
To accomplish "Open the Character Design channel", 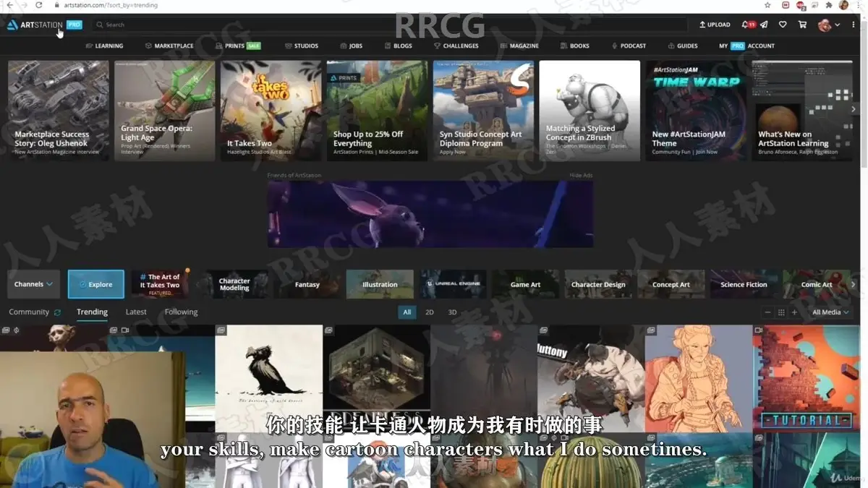I will coord(598,284).
